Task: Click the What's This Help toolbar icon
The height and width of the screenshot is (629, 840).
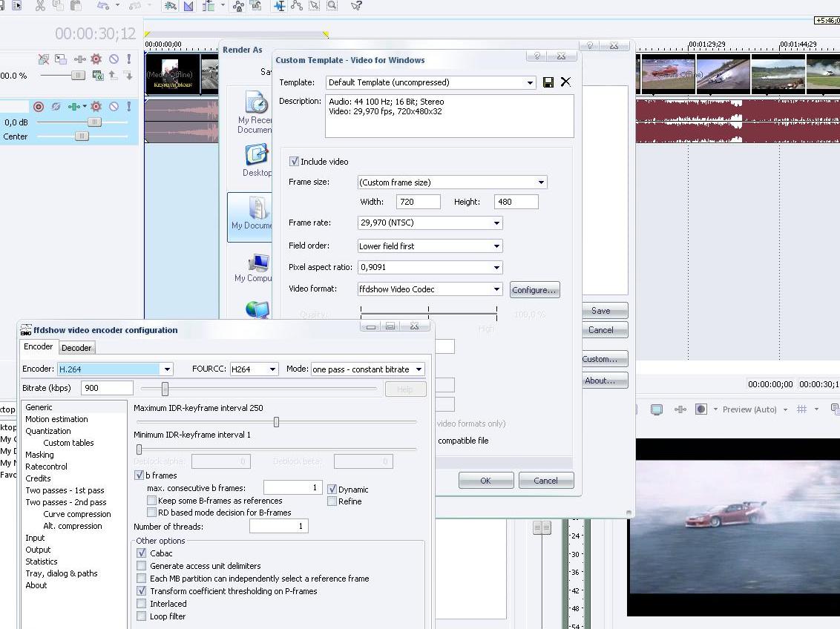Action: pyautogui.click(x=357, y=6)
